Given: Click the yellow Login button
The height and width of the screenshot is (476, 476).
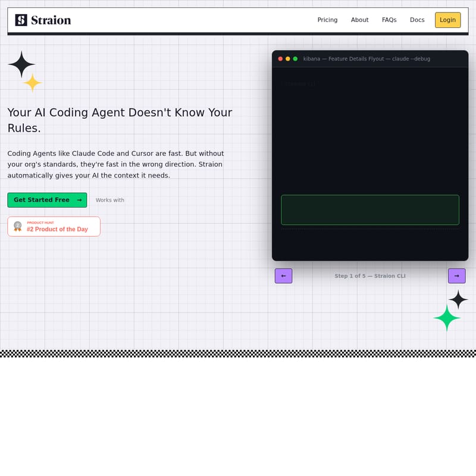Looking at the screenshot, I should click(447, 20).
